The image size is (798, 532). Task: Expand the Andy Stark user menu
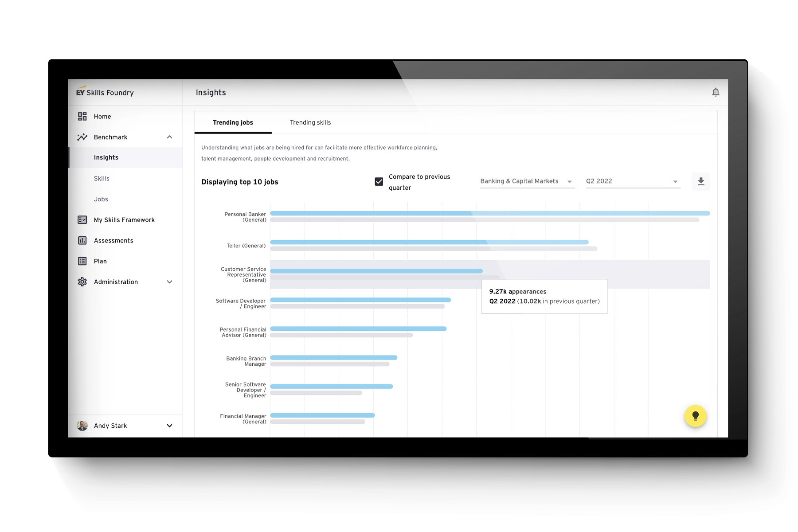click(169, 426)
